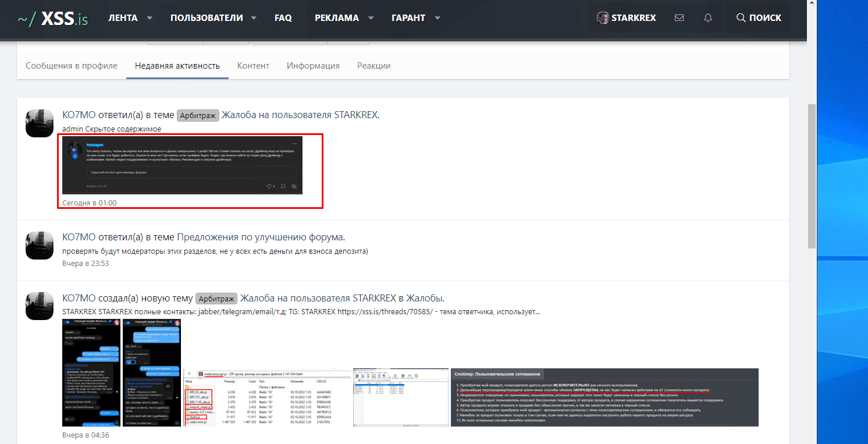Click the avatar beside the 'admin Скрытое содержимое' entry
The image size is (868, 444).
tap(40, 123)
